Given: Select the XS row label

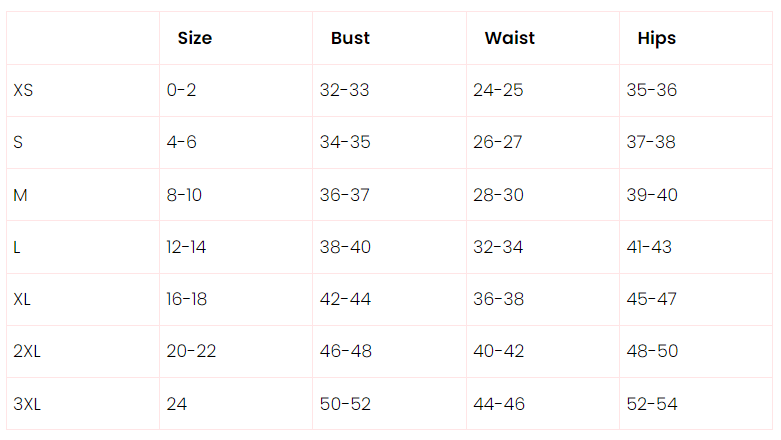Looking at the screenshot, I should tap(23, 91).
